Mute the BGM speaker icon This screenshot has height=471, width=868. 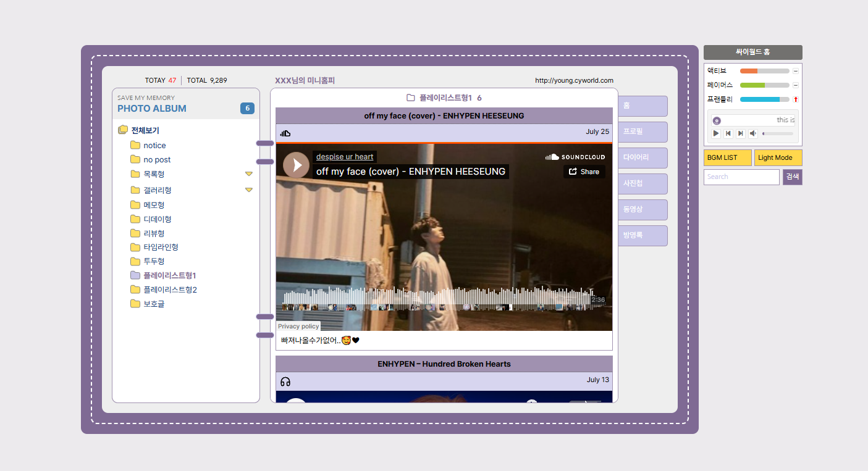coord(753,133)
